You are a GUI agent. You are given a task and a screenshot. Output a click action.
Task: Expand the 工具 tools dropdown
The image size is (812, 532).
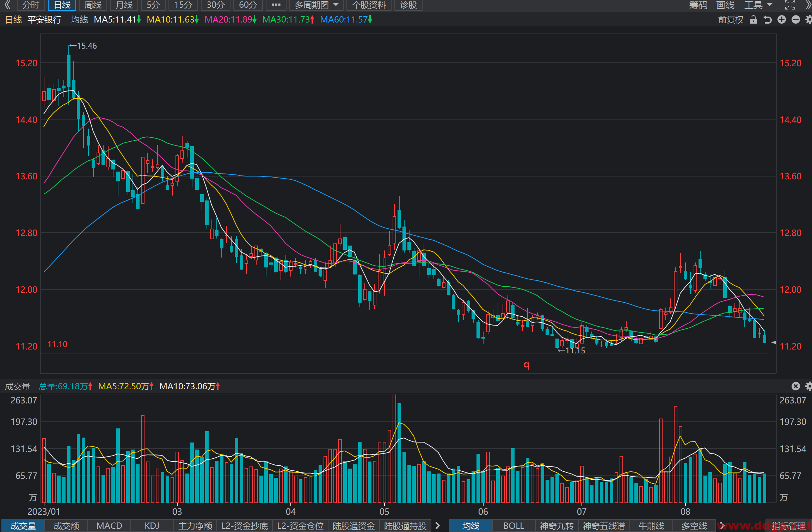(758, 5)
